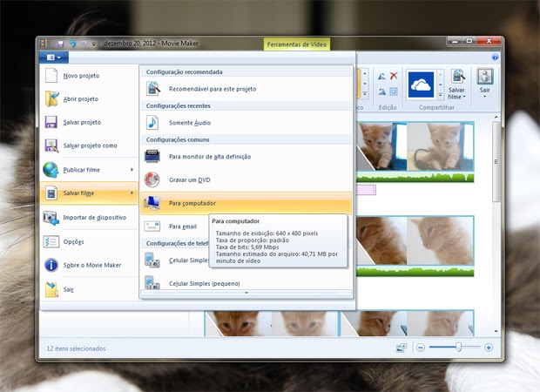Image resolution: width=540 pixels, height=392 pixels.
Task: Click the Salvar projeto floppy disk icon
Action: (x=51, y=122)
